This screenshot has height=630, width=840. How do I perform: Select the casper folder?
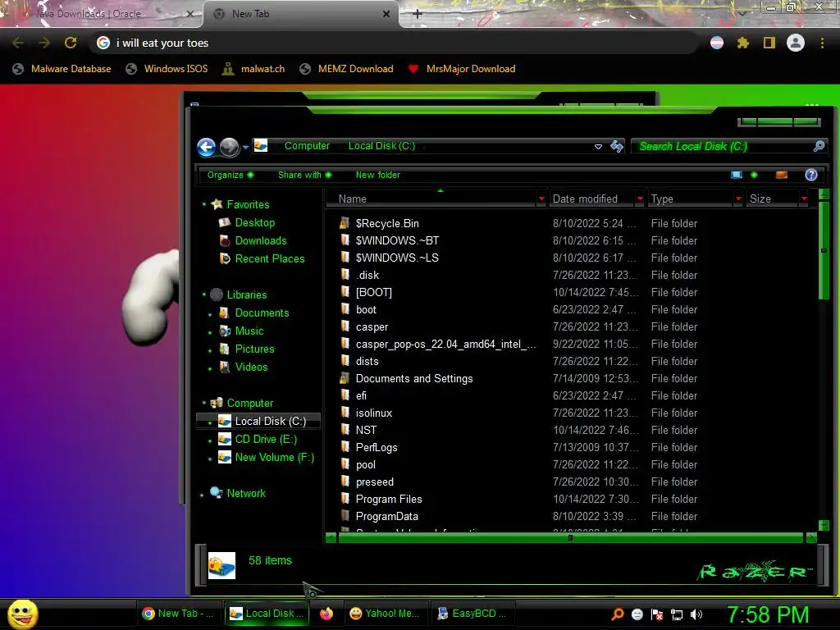coord(372,326)
